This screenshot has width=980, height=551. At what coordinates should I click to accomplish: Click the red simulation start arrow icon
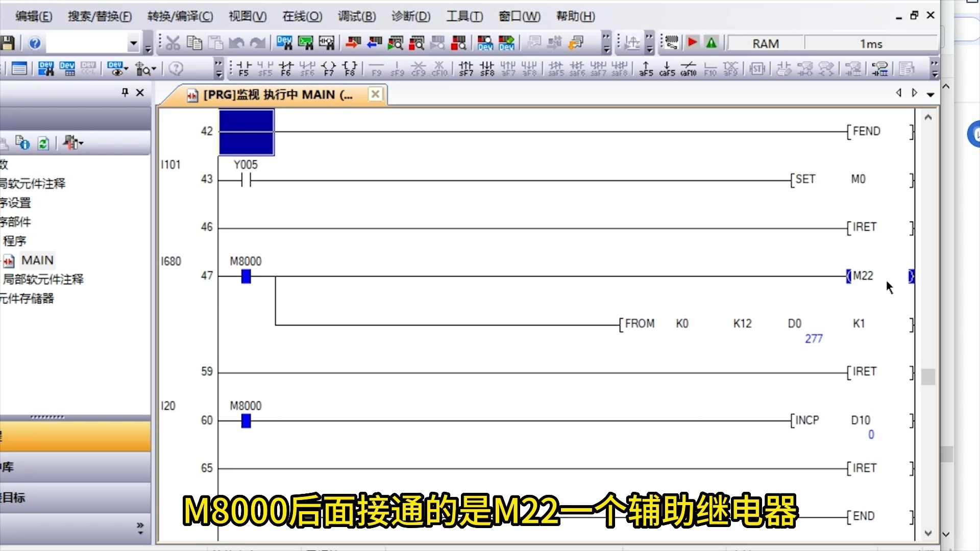click(x=692, y=43)
